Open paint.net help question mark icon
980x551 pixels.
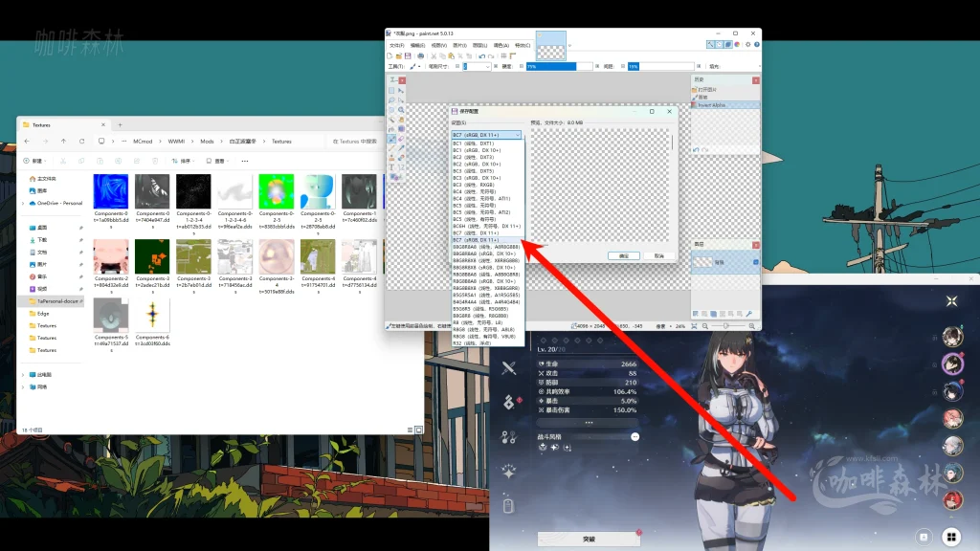(757, 44)
